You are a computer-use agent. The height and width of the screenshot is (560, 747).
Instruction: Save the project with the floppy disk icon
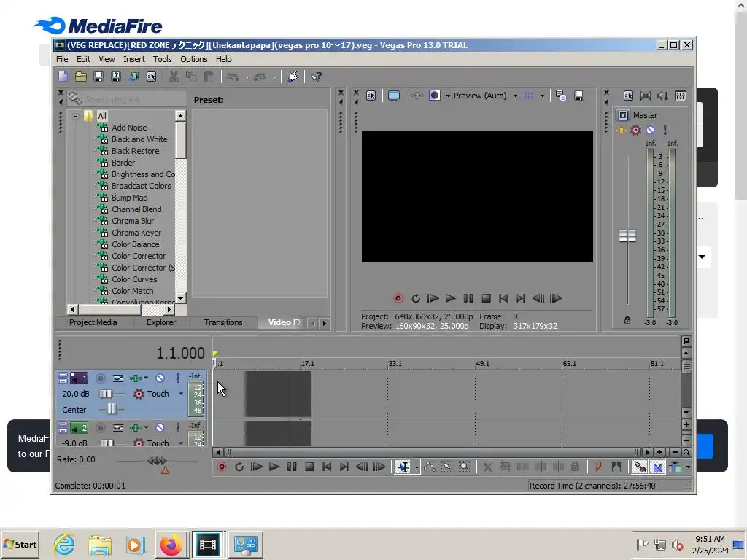point(98,76)
